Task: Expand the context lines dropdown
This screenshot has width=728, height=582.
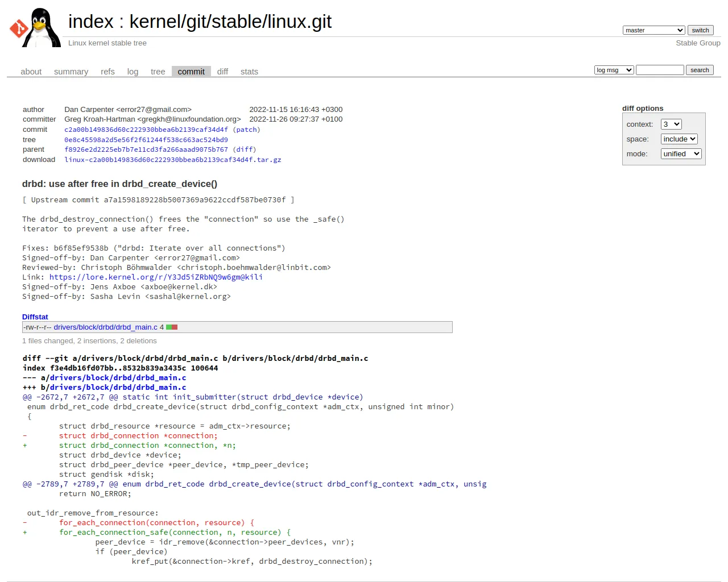Action: (x=671, y=124)
